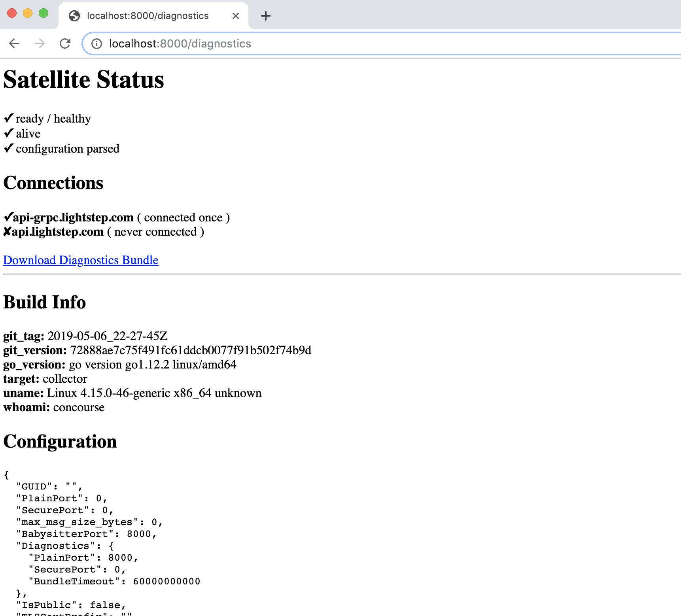Click the Satellite Status heading
Image resolution: width=681 pixels, height=616 pixels.
(83, 80)
